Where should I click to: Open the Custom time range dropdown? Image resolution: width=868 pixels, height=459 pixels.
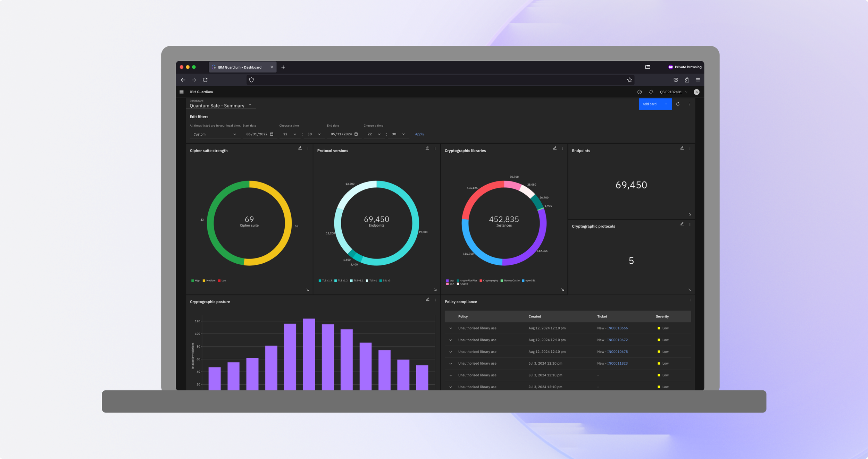point(215,134)
